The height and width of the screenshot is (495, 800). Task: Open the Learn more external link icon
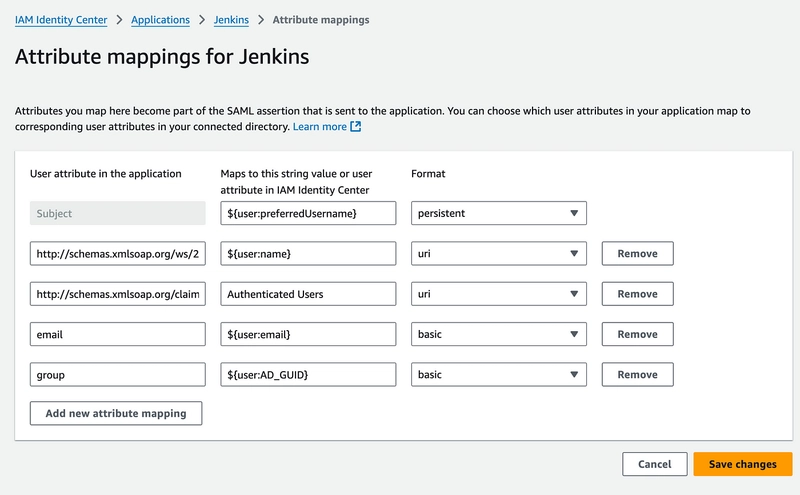click(356, 127)
